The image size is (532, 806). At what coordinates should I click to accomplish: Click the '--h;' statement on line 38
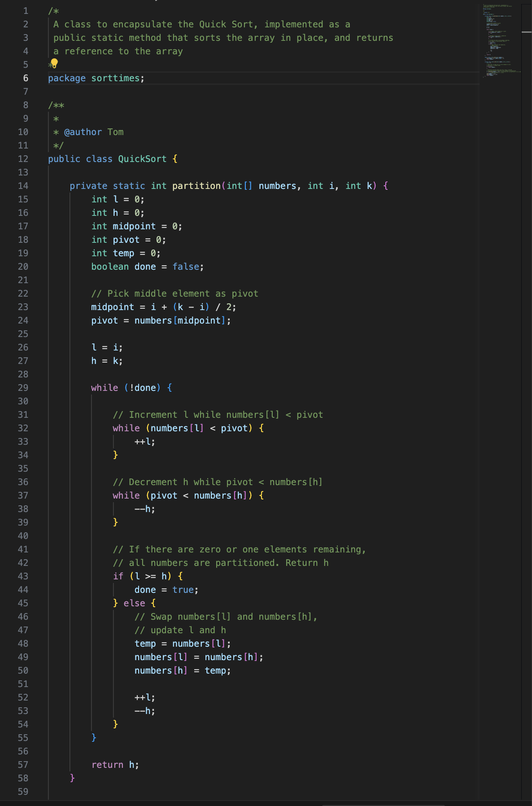click(x=144, y=509)
